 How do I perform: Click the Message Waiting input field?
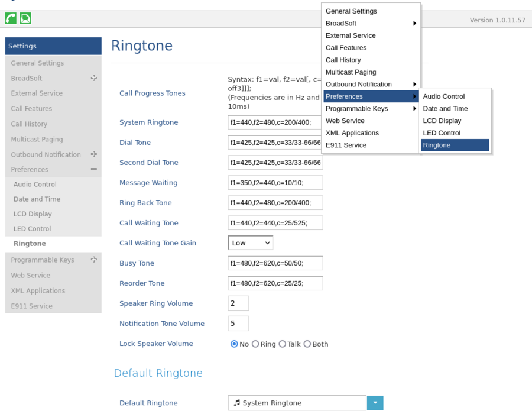(275, 183)
